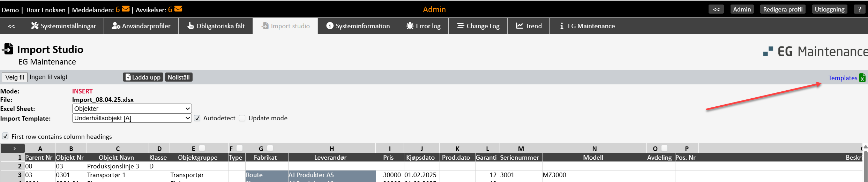Uncheck the Autodetect checkbox

(x=197, y=118)
